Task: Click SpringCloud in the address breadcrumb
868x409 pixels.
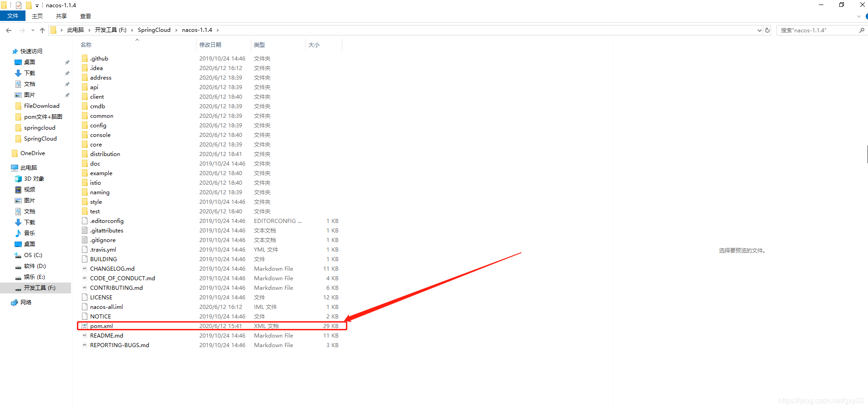Action: pyautogui.click(x=154, y=30)
